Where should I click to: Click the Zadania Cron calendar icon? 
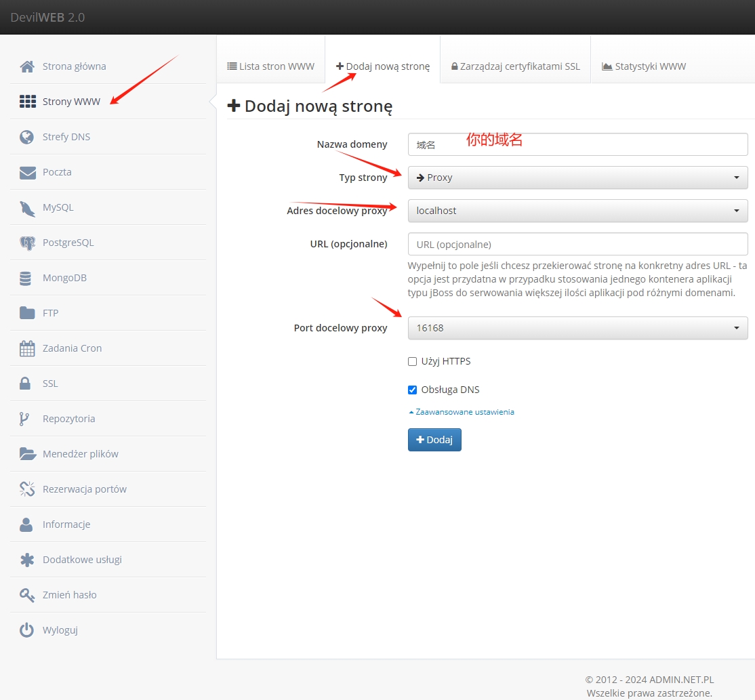click(x=27, y=348)
